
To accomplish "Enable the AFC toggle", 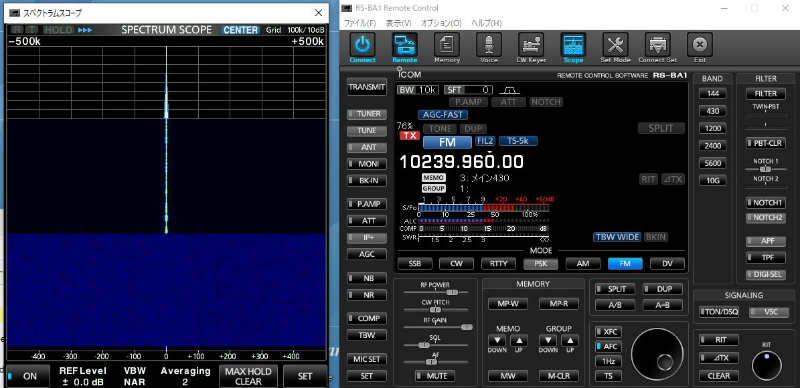I will click(609, 346).
